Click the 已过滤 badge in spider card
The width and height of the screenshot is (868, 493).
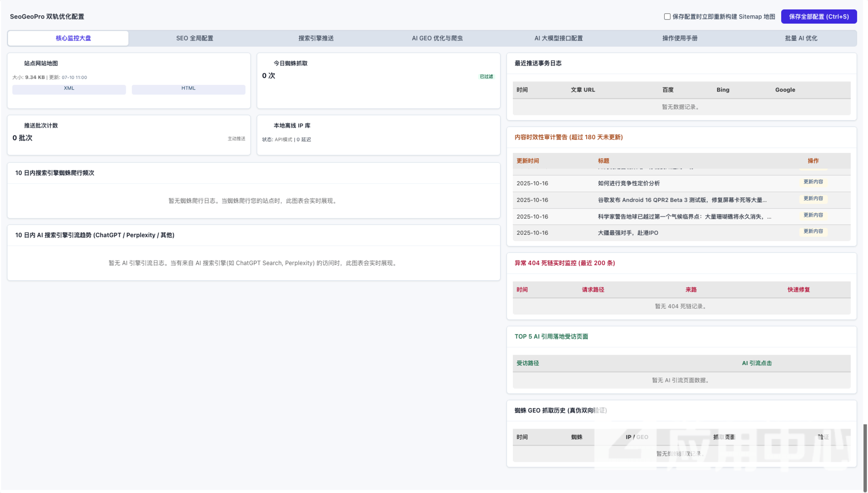pos(486,76)
